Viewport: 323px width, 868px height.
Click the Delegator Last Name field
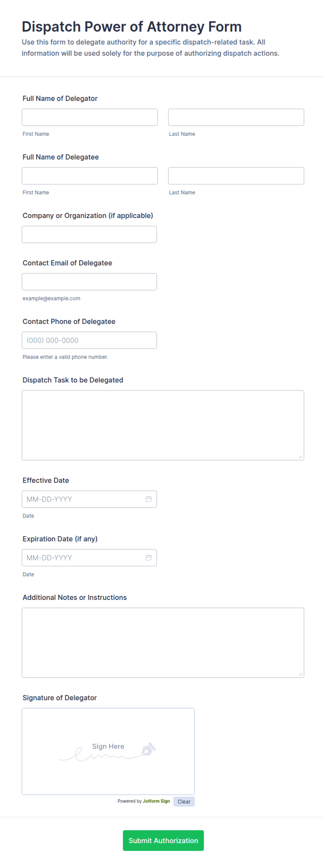coord(236,117)
